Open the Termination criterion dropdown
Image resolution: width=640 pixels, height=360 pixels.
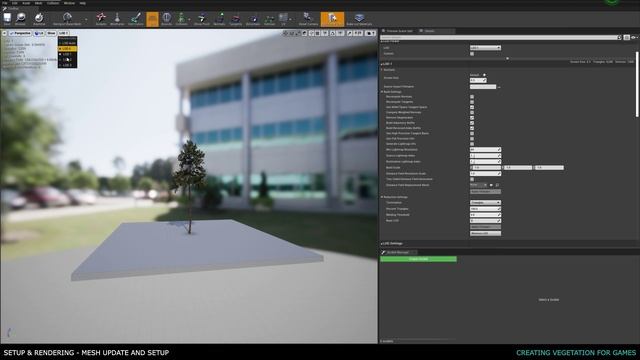pos(485,202)
